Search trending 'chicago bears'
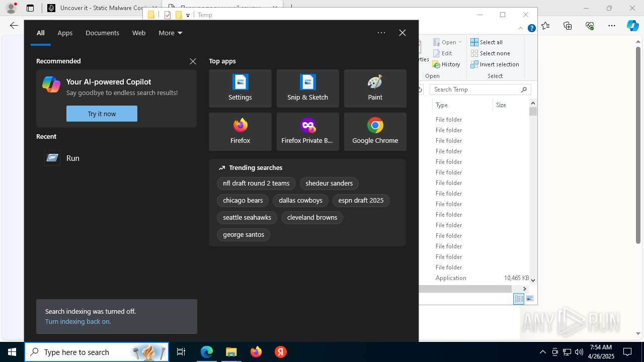The width and height of the screenshot is (644, 362). coord(243,201)
